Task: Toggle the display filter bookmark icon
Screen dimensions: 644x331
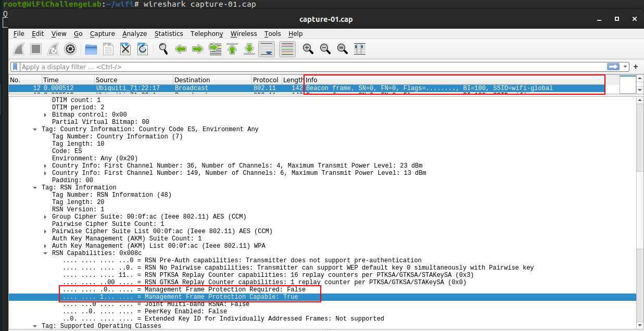Action: pos(15,67)
